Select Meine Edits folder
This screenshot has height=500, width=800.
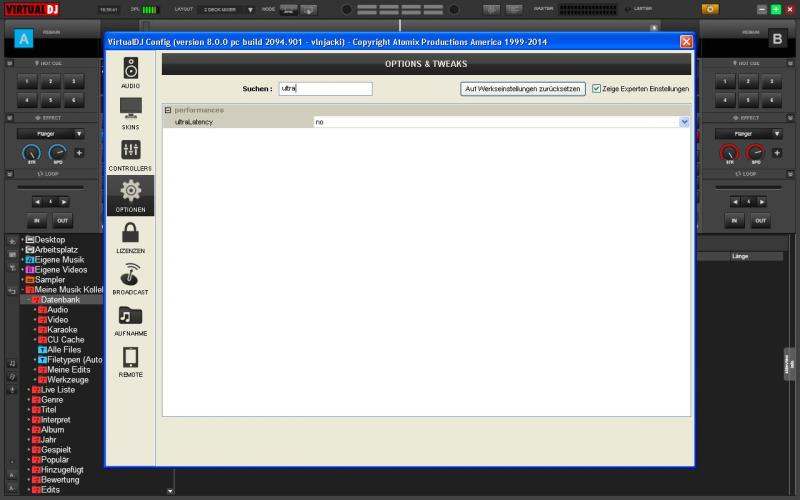point(68,370)
